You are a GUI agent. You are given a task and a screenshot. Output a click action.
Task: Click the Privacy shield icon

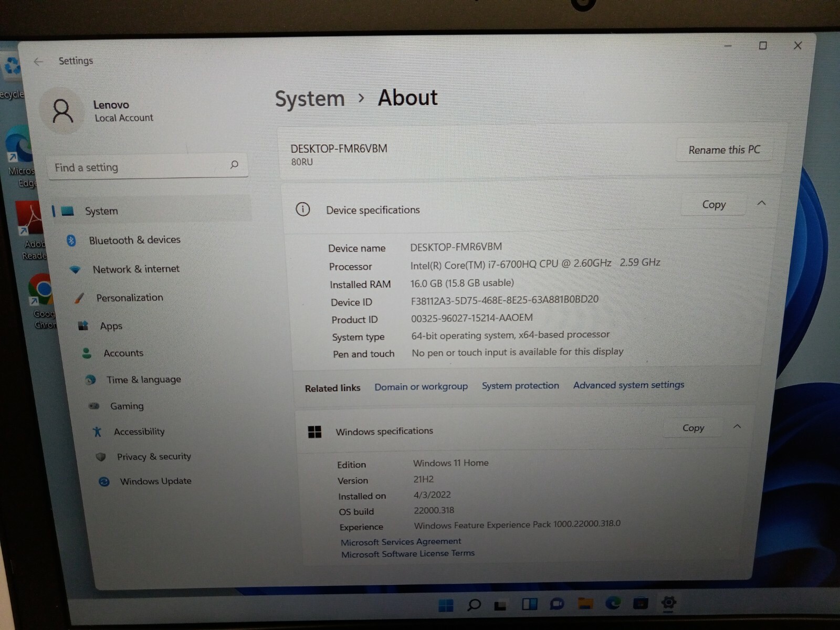tap(101, 457)
